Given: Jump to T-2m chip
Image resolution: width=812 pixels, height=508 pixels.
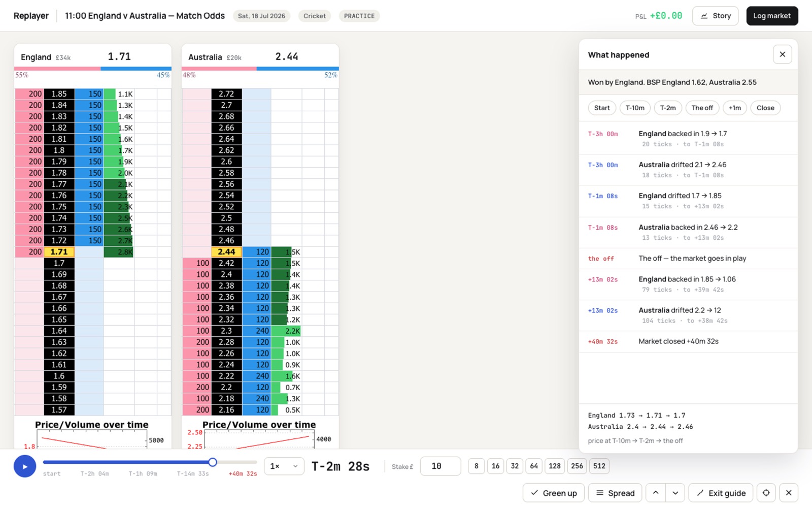Looking at the screenshot, I should (668, 108).
